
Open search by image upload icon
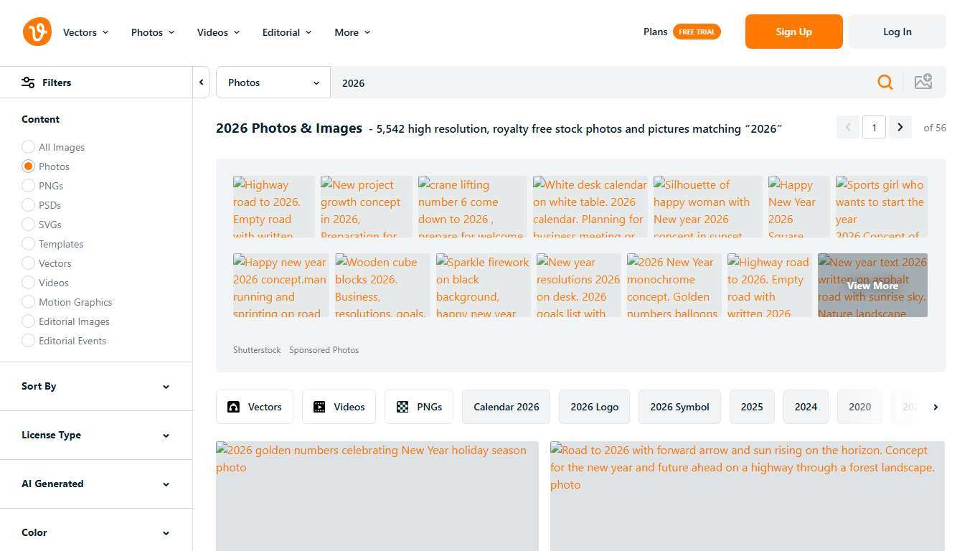coord(923,82)
